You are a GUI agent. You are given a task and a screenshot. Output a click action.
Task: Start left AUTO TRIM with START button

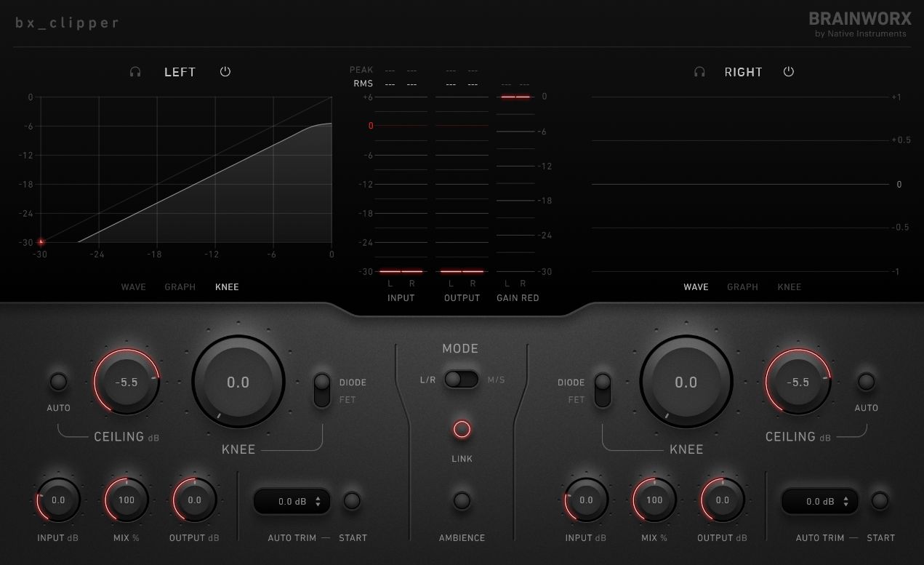tap(352, 500)
